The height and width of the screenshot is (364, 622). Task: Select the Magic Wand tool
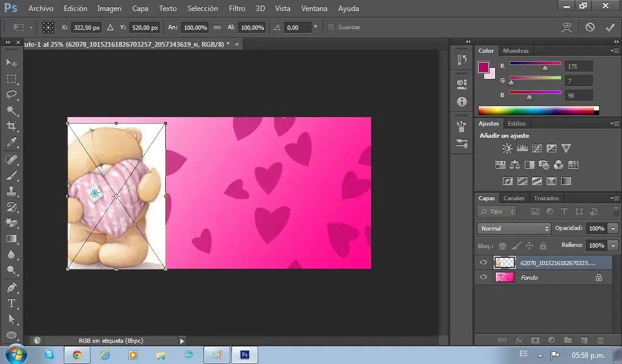tap(12, 110)
